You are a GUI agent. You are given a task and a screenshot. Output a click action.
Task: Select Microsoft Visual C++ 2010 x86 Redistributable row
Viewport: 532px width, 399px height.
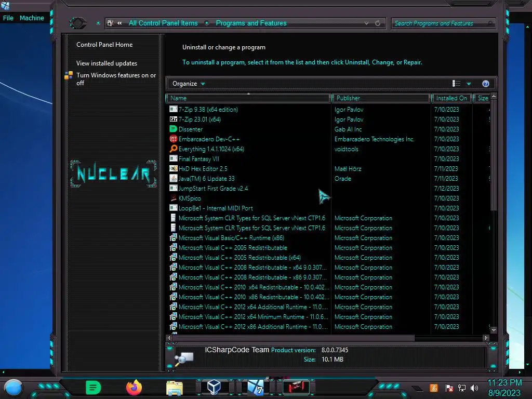(x=328, y=297)
